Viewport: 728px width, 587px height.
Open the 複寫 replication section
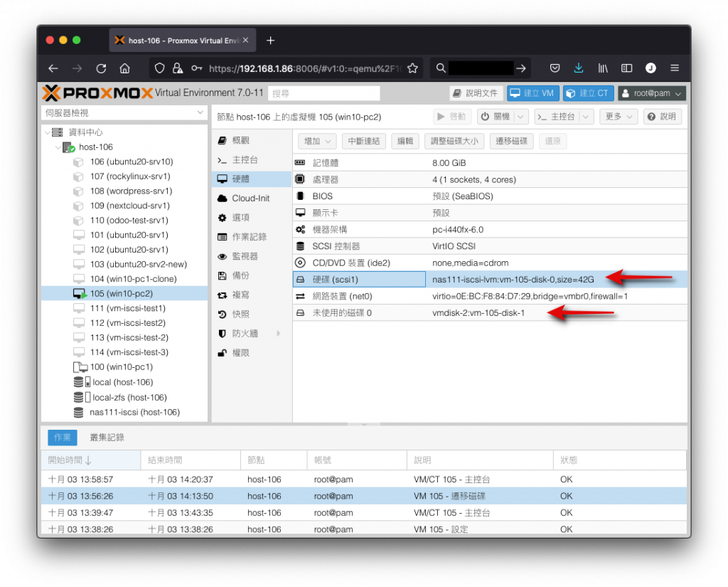(x=251, y=295)
